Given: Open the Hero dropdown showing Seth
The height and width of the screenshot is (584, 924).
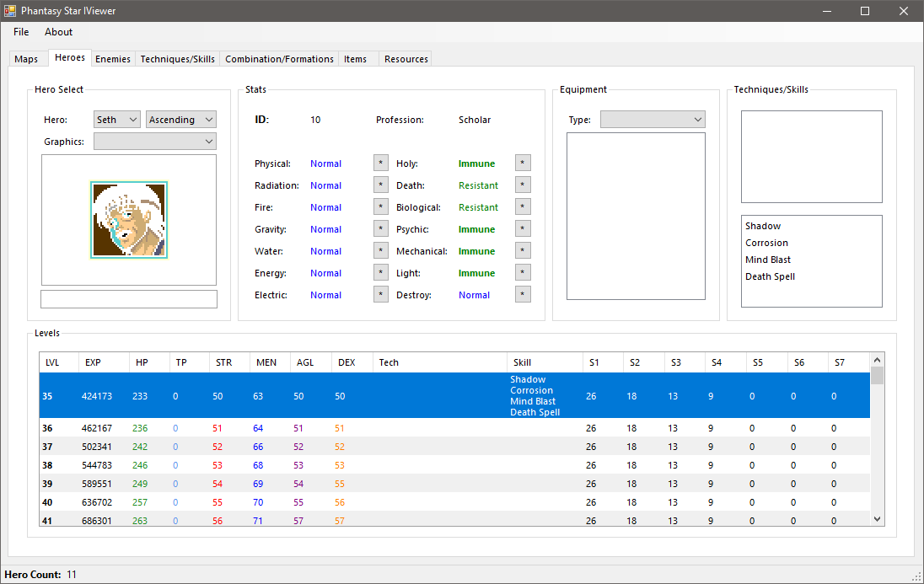Looking at the screenshot, I should [116, 120].
